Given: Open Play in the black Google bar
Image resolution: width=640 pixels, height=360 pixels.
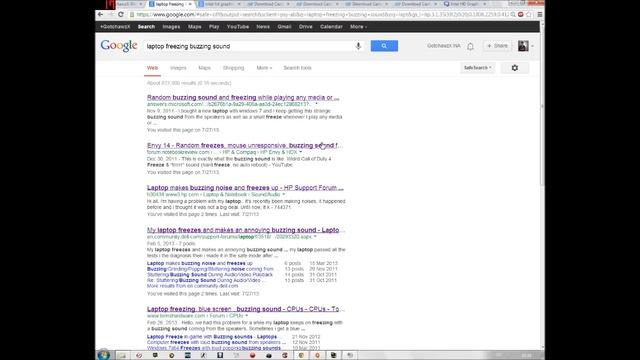Looking at the screenshot, I should coord(214,27).
